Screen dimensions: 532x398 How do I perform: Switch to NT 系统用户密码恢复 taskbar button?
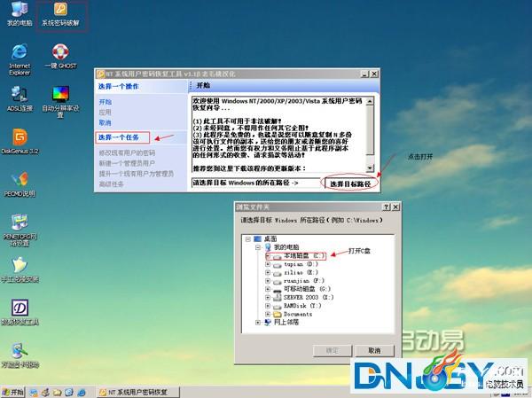(137, 392)
